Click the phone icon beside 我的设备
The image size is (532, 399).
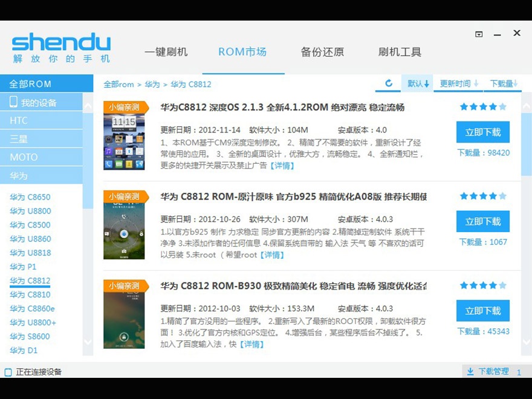tap(13, 102)
